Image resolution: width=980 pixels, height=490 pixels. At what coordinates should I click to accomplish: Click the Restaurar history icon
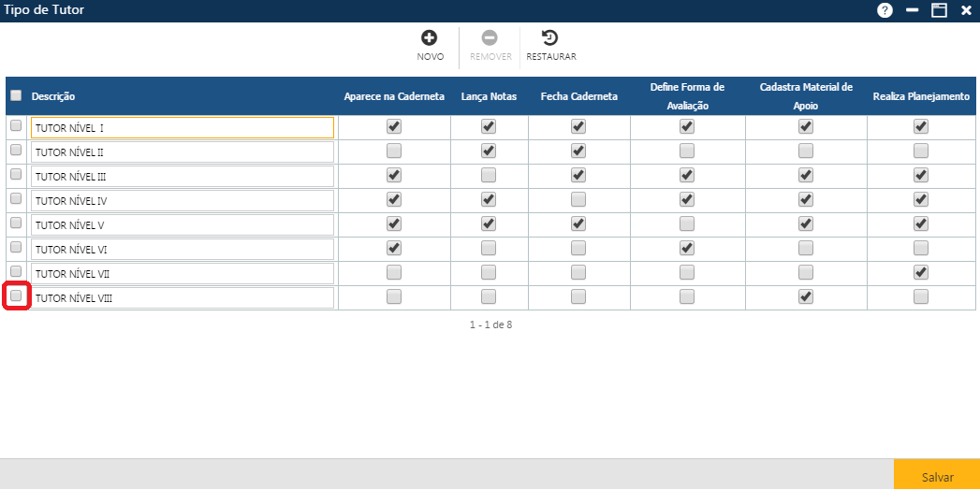tap(550, 38)
